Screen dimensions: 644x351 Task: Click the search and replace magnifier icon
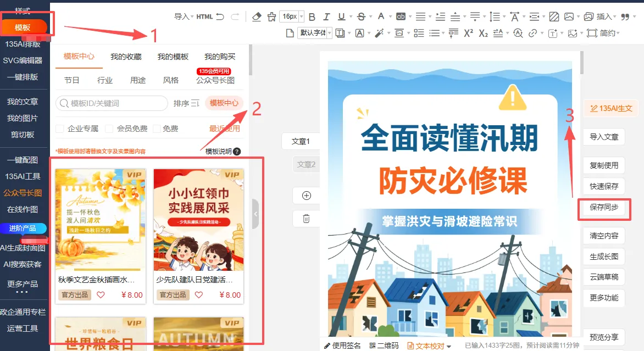pyautogui.click(x=518, y=34)
